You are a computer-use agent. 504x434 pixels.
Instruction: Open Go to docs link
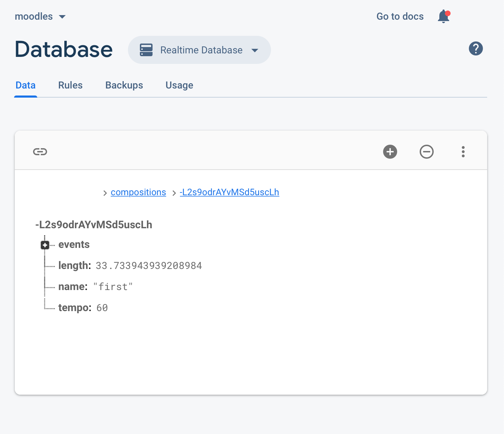tap(400, 16)
